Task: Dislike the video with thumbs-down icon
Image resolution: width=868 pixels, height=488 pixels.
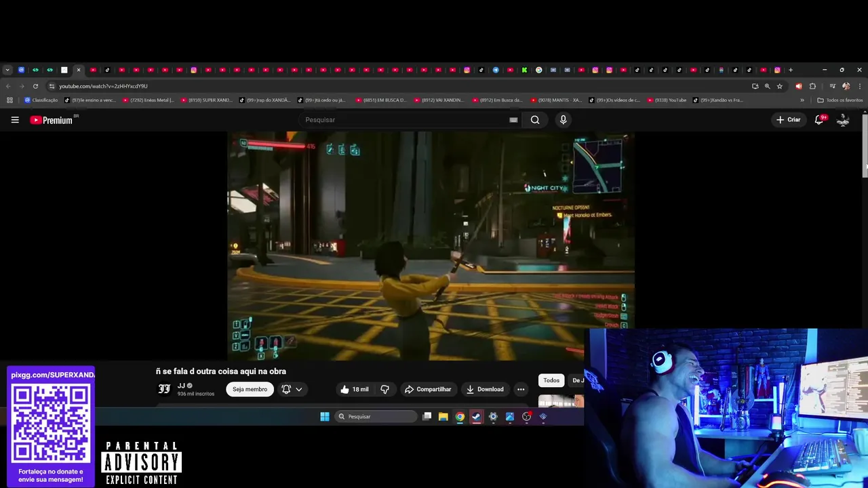Action: (384, 389)
